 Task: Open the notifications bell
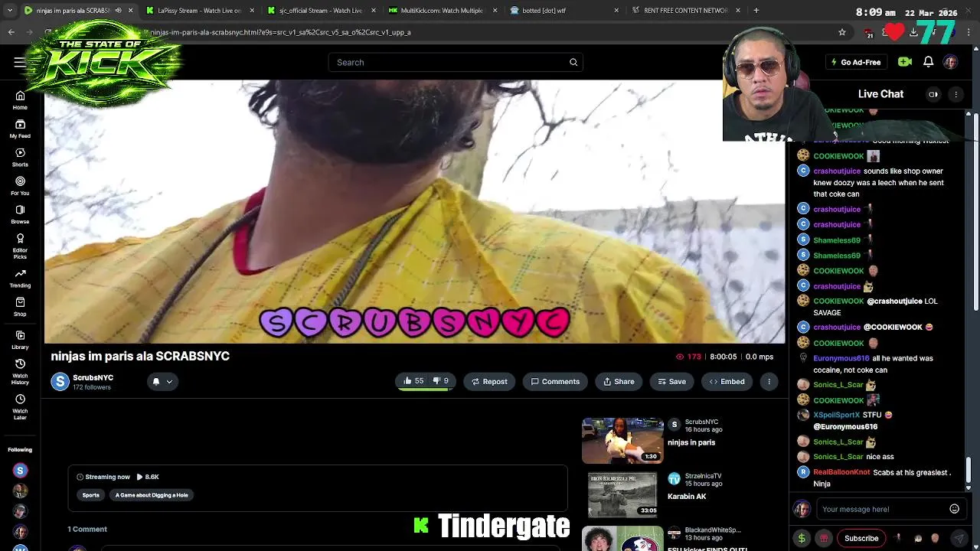pyautogui.click(x=928, y=62)
